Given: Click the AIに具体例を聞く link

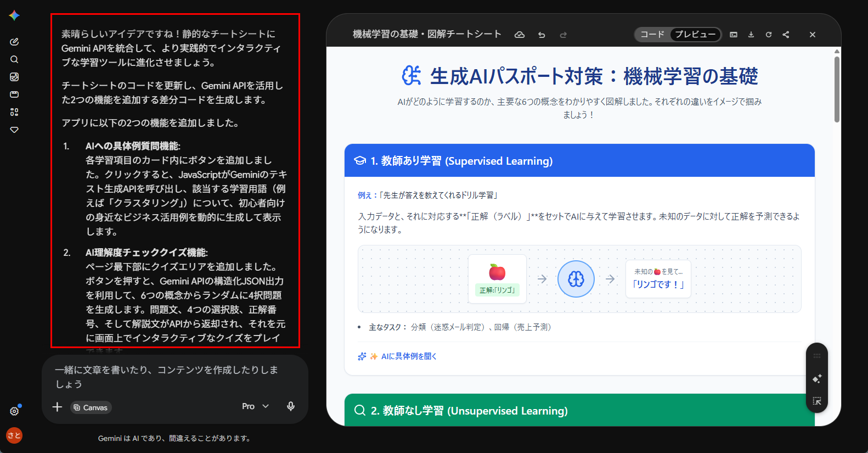Looking at the screenshot, I should pyautogui.click(x=397, y=356).
